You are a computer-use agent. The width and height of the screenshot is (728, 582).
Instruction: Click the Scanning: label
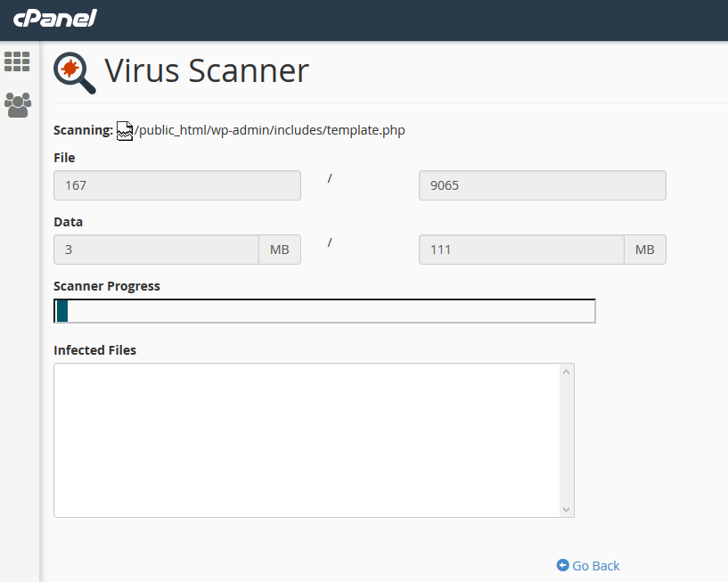tap(83, 130)
